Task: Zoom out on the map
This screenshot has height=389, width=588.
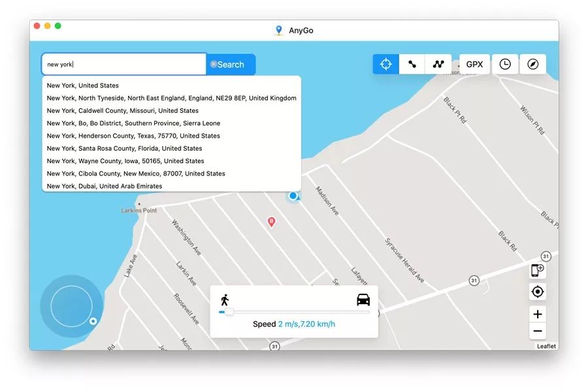Action: coord(538,331)
